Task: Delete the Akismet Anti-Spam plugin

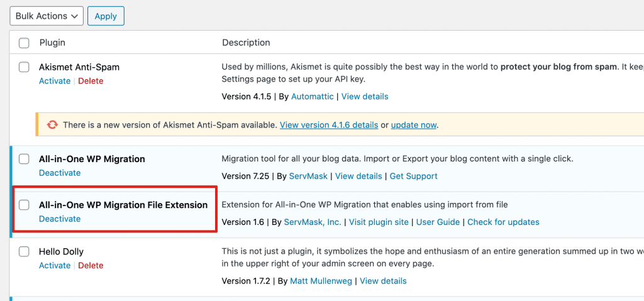Action: (x=91, y=81)
